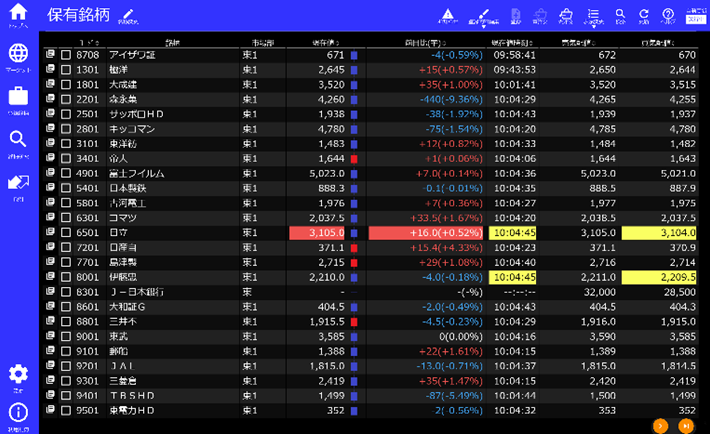The height and width of the screenshot is (434, 710).
Task: Click the red marker beside price 1,644
Action: pos(354,159)
